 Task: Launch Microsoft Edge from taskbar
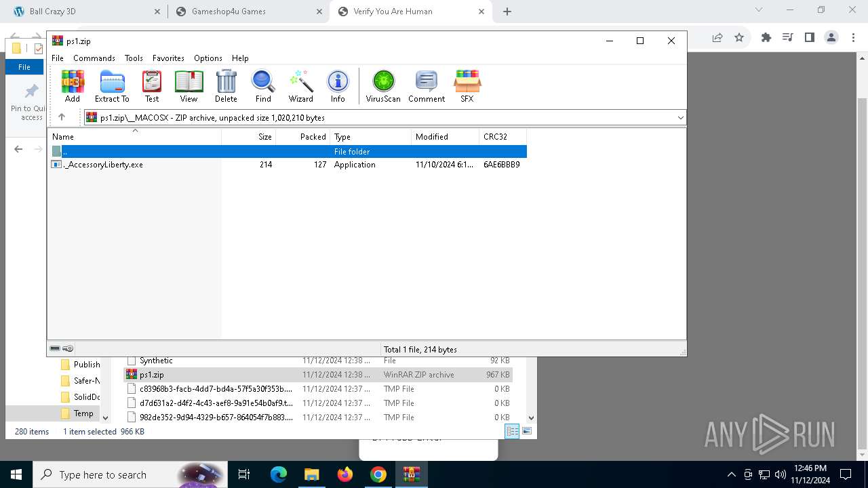coord(279,474)
